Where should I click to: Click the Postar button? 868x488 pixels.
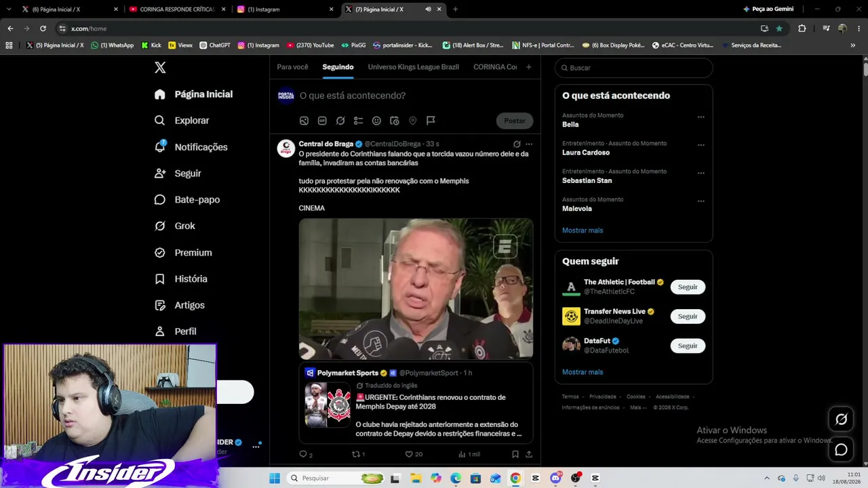(x=515, y=121)
